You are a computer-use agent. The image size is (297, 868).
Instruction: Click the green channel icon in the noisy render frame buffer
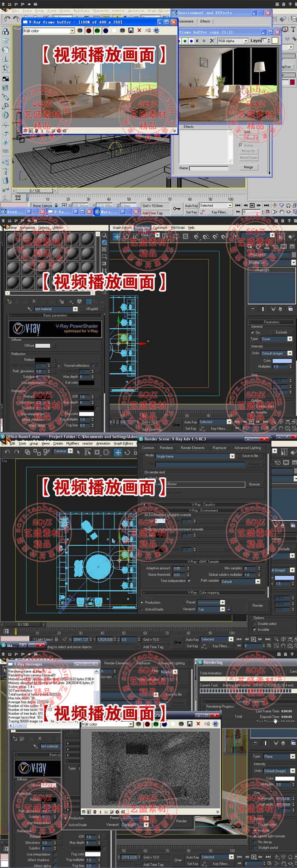(x=156, y=724)
